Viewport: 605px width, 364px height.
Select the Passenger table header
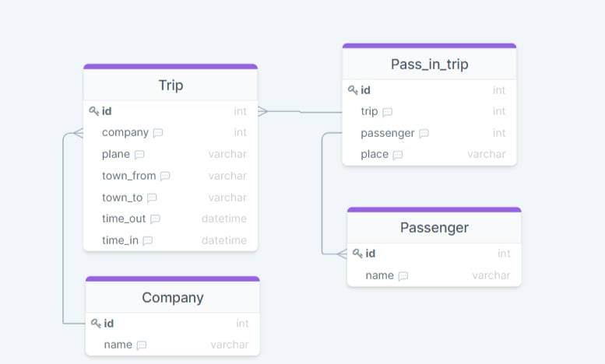[434, 228]
